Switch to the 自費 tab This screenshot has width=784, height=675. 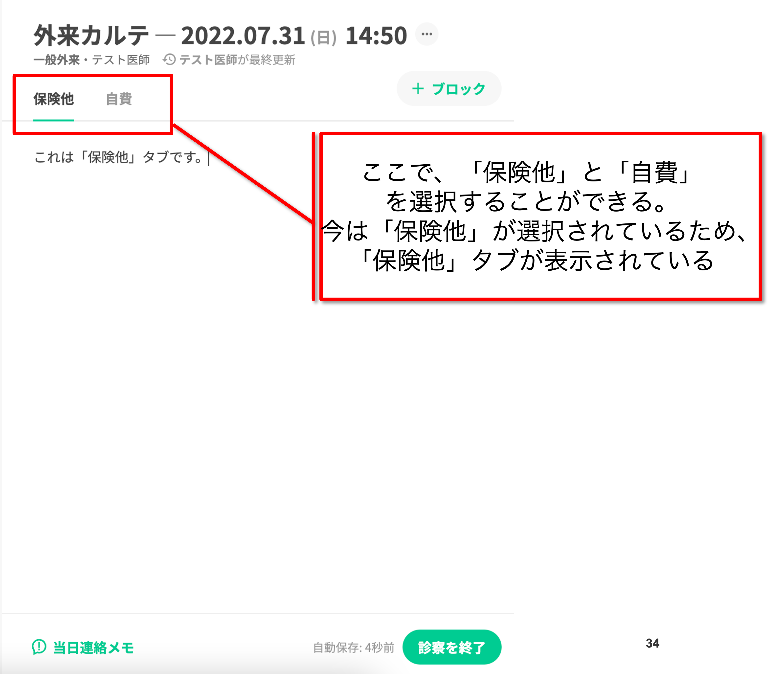pos(119,99)
